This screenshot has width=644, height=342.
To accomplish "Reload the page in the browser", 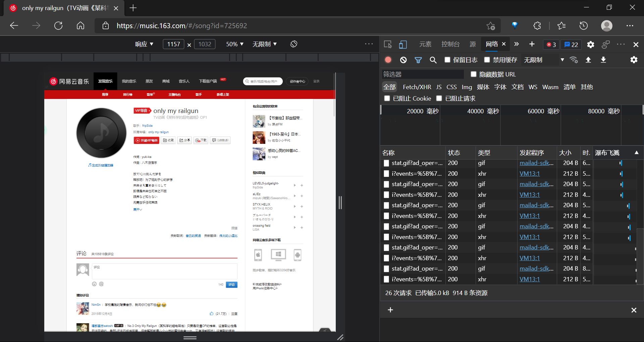I will [x=58, y=25].
